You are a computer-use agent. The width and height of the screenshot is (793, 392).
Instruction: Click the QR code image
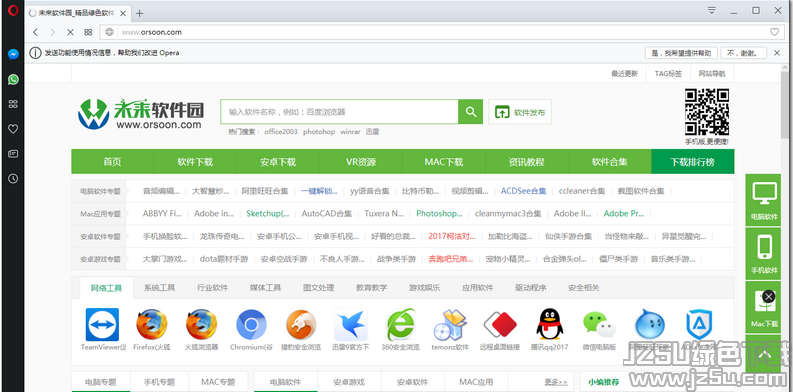[707, 112]
